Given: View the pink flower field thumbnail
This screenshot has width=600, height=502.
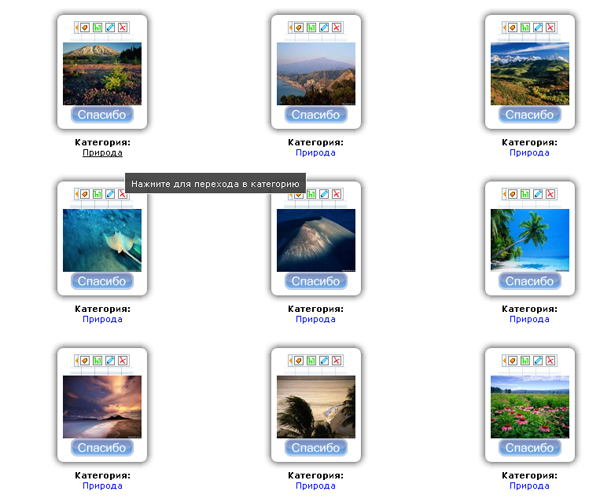Looking at the screenshot, I should pos(530,407).
